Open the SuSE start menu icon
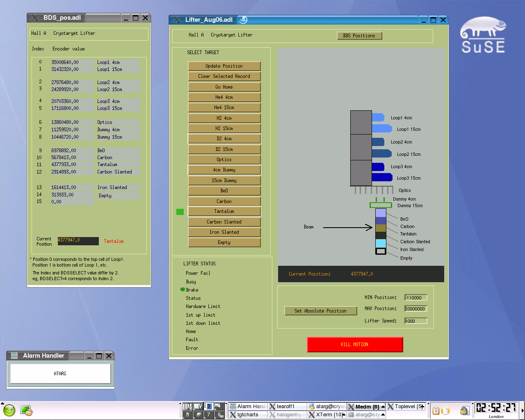 [x=9, y=410]
